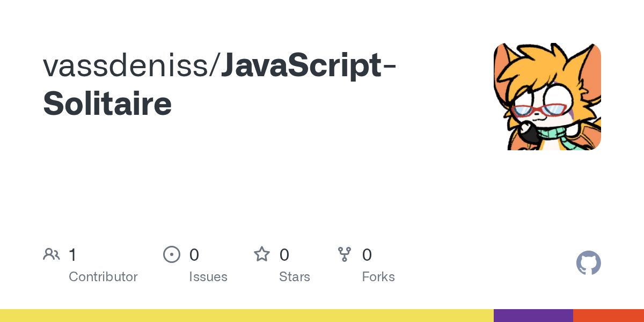
Task: Click the issues count number 0
Action: 194,254
